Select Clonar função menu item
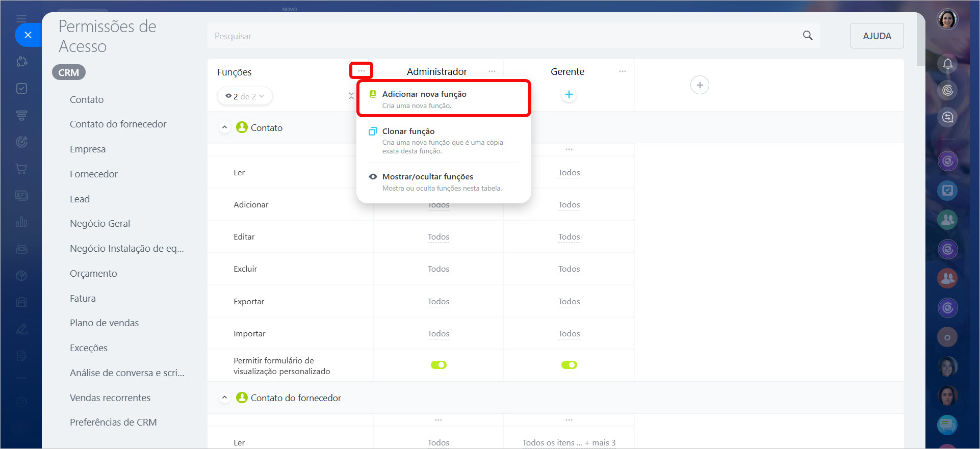 444,140
